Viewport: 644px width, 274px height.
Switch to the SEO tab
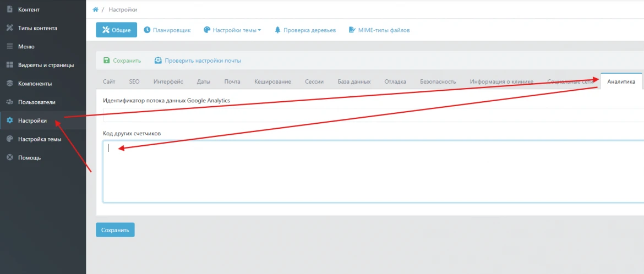point(134,81)
